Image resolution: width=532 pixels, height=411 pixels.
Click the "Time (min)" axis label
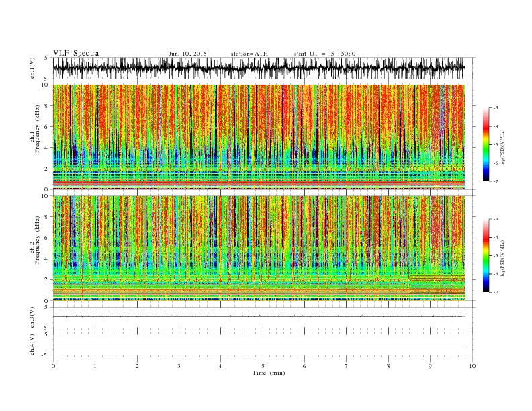(x=269, y=373)
